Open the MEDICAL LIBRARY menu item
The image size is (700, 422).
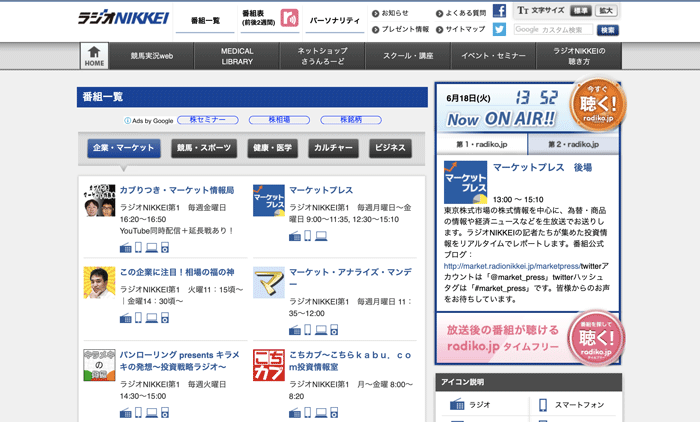click(x=237, y=56)
